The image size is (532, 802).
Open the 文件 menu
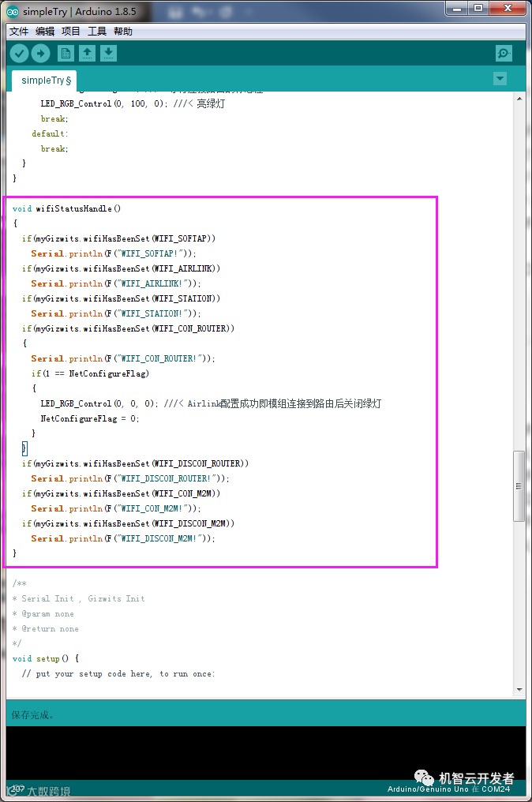click(x=19, y=32)
